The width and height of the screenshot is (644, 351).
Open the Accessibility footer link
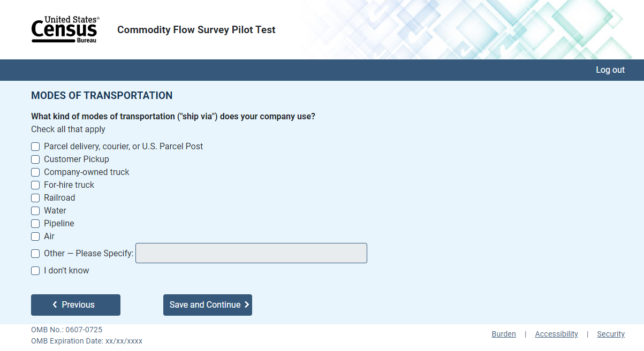pos(556,334)
